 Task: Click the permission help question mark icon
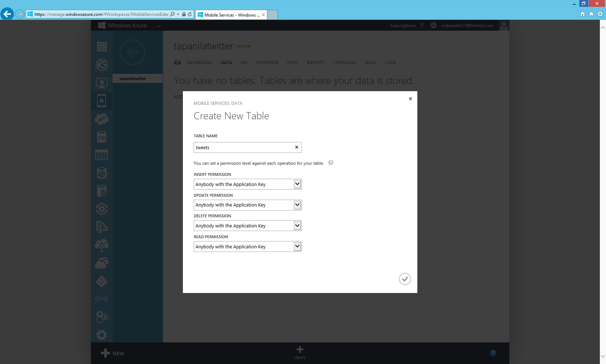click(x=331, y=163)
